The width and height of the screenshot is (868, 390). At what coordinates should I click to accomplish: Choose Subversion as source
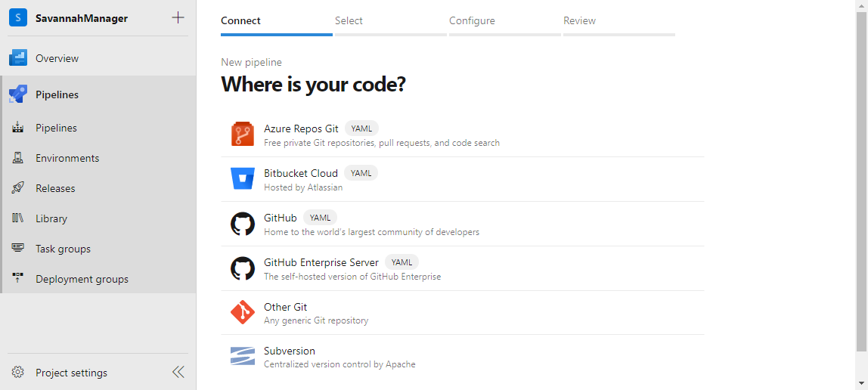(x=462, y=357)
